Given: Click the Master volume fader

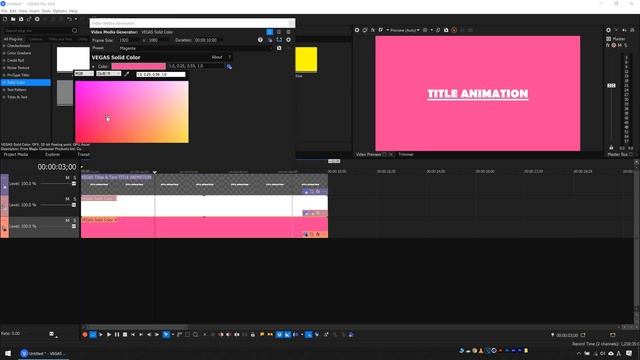Looking at the screenshot, I should click(611, 85).
